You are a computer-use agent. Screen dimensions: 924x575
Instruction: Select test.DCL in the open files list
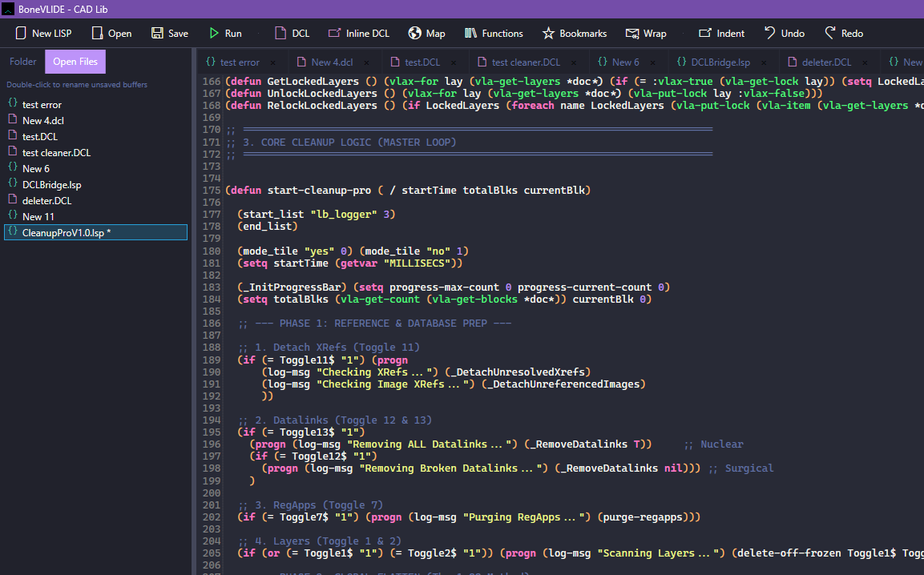(x=95, y=136)
